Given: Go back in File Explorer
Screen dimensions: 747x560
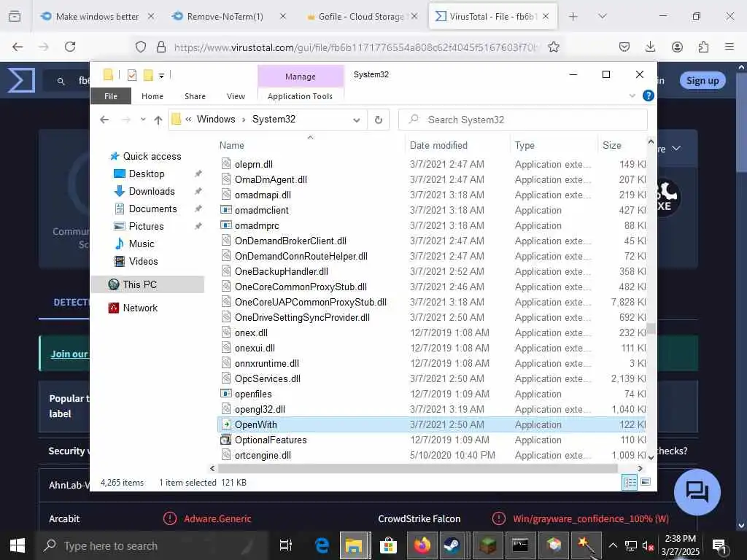Looking at the screenshot, I should (x=104, y=120).
